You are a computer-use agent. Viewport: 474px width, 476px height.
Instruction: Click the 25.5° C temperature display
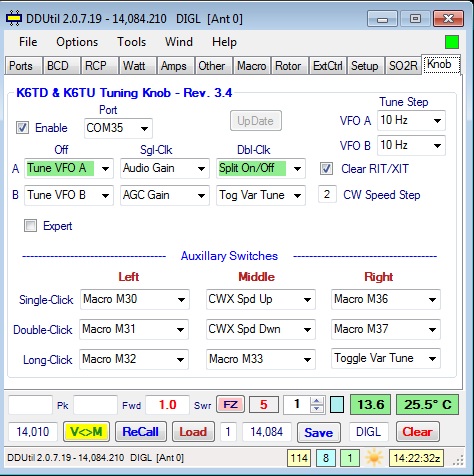point(427,405)
